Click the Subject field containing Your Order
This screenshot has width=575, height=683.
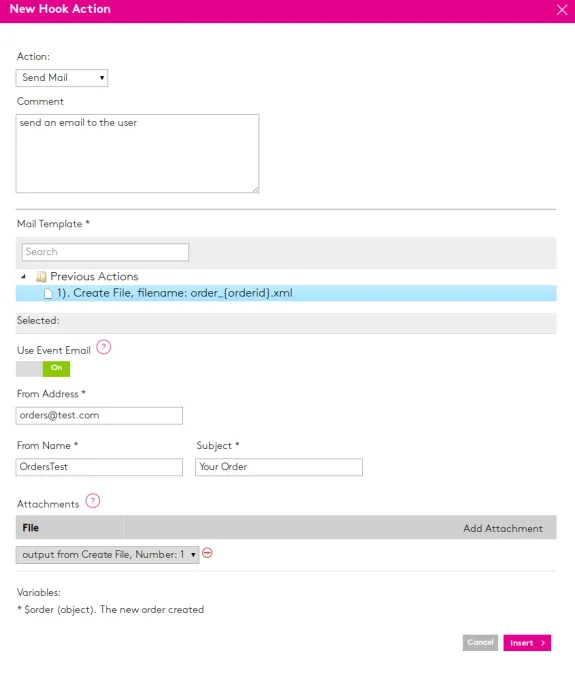[x=279, y=467]
